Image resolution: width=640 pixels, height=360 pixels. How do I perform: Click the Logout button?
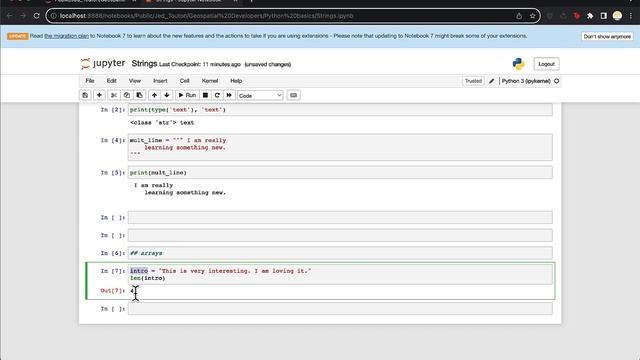[x=546, y=64]
